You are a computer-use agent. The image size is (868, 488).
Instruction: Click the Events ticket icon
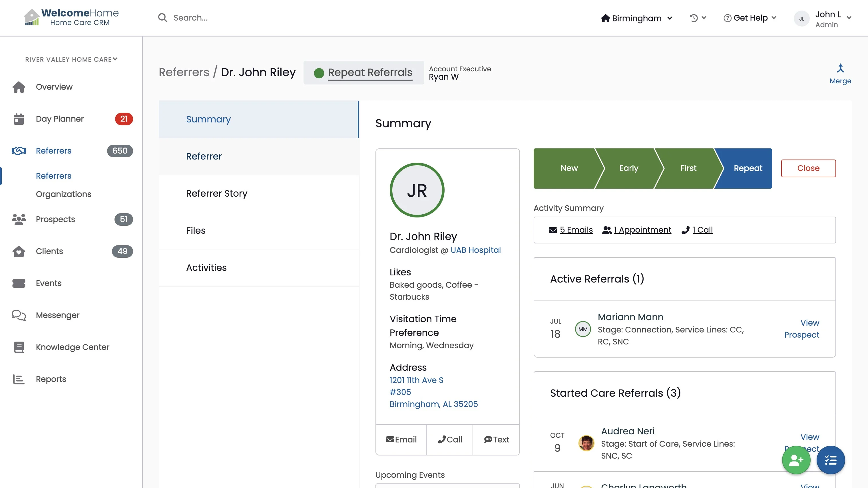coord(19,283)
